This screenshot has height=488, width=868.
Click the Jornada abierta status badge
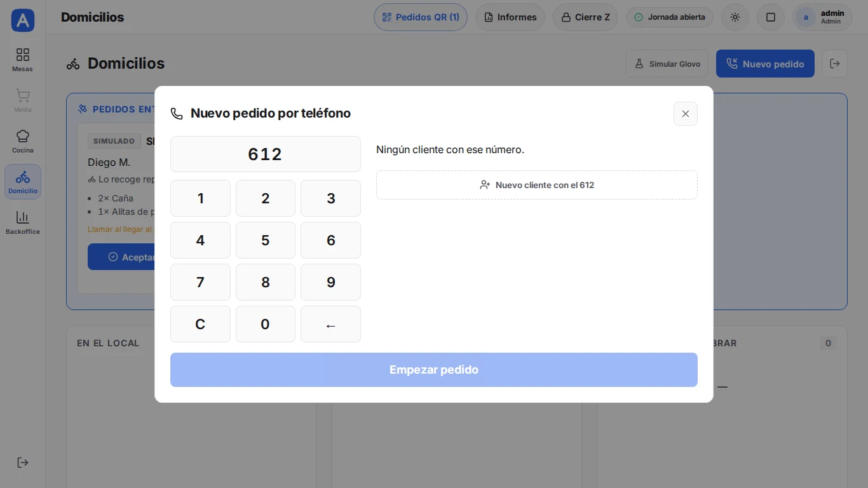pos(670,17)
